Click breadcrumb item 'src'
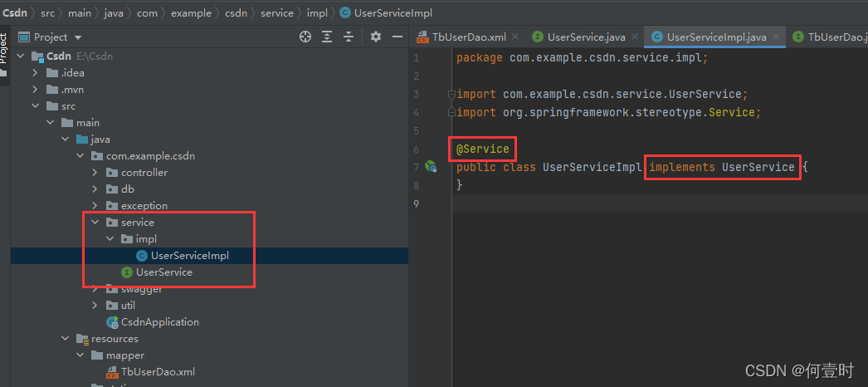This screenshot has width=868, height=387. (x=47, y=12)
